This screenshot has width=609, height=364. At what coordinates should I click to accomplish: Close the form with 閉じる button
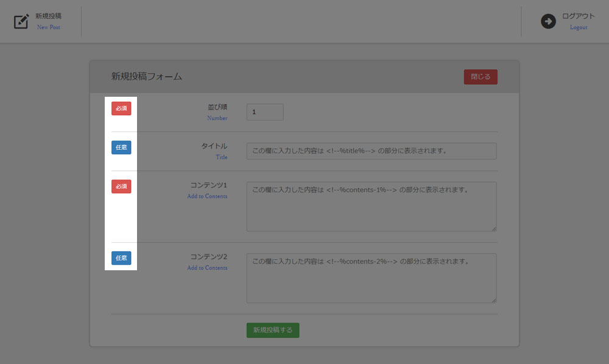pyautogui.click(x=481, y=77)
